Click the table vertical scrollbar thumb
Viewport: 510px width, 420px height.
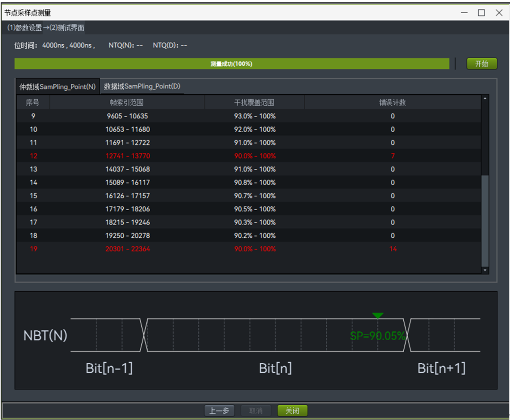pyautogui.click(x=485, y=221)
